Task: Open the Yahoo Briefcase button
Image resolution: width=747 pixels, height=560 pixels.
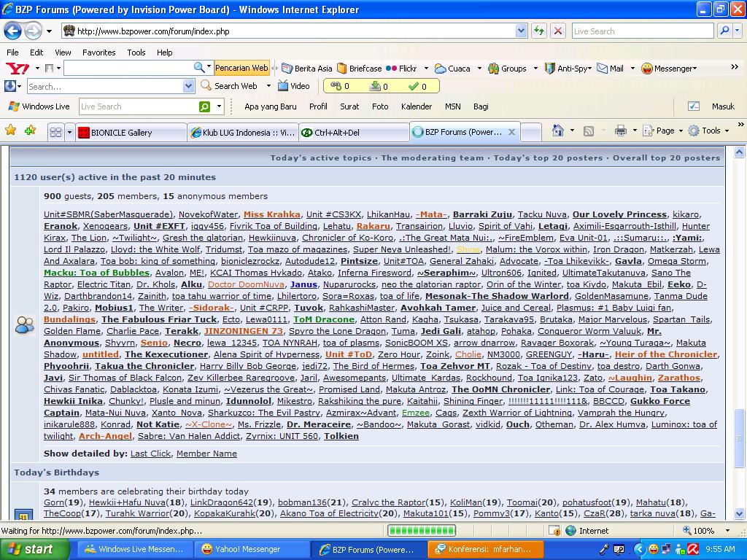Action: point(360,68)
